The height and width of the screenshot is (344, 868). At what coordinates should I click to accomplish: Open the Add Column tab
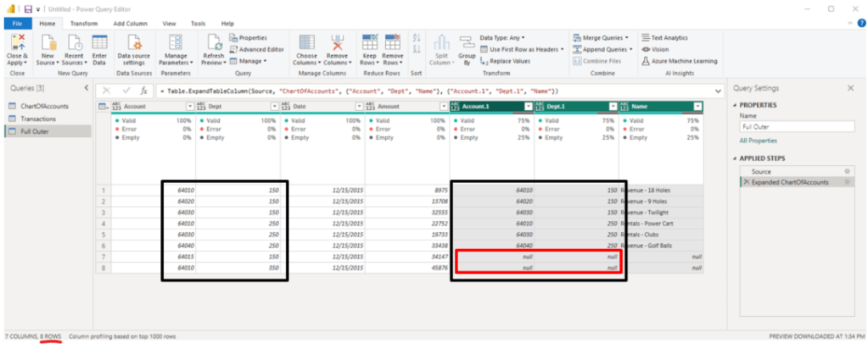[130, 24]
